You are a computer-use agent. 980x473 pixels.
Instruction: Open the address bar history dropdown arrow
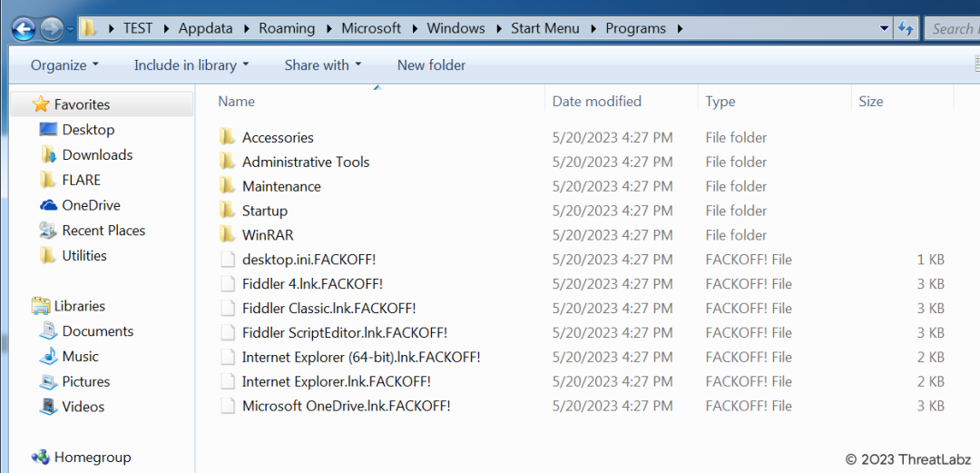(x=884, y=29)
